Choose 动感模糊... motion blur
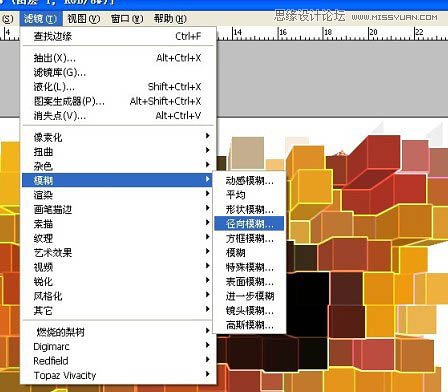This screenshot has width=448, height=392. click(x=249, y=181)
